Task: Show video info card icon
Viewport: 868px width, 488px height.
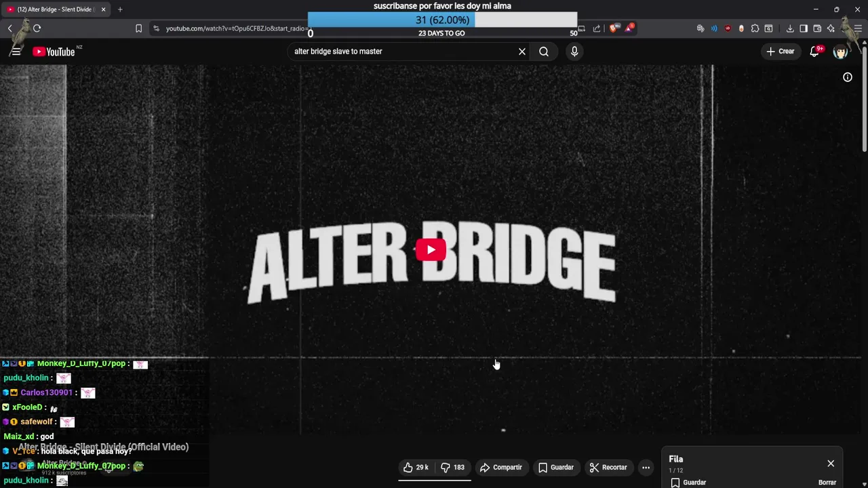Action: [x=848, y=77]
